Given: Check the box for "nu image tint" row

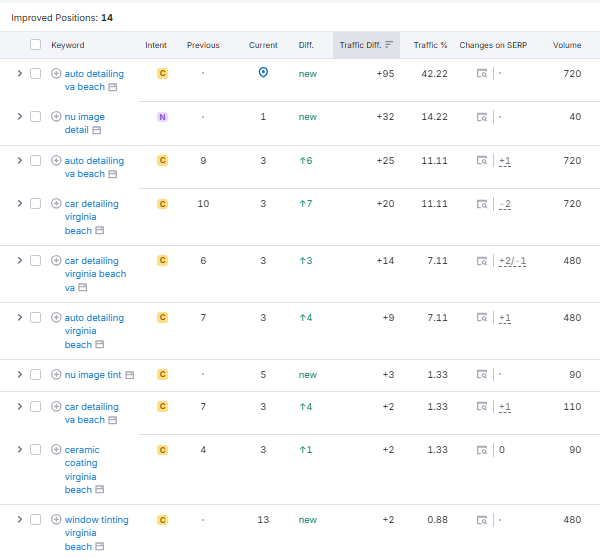Looking at the screenshot, I should [x=36, y=375].
